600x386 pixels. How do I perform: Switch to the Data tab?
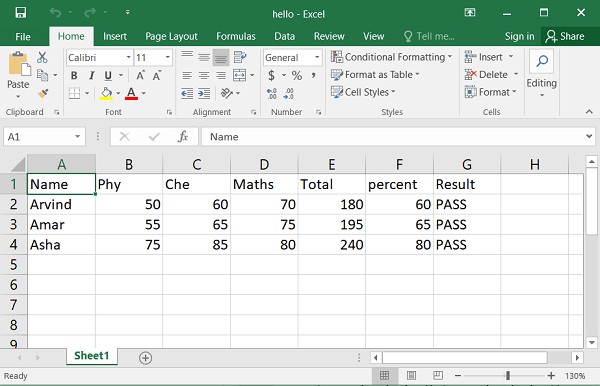pos(284,36)
